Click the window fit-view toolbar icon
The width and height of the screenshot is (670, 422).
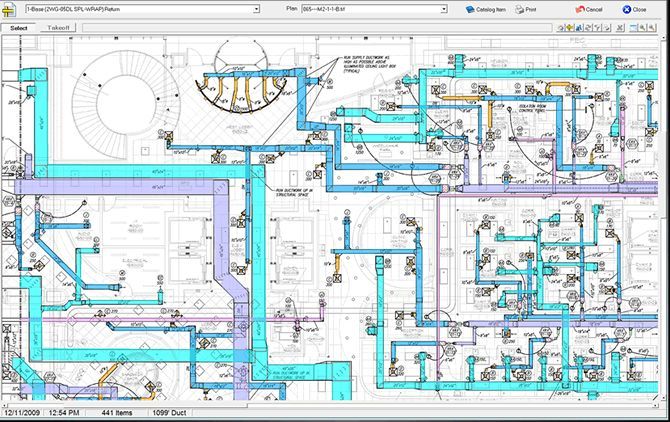633,28
